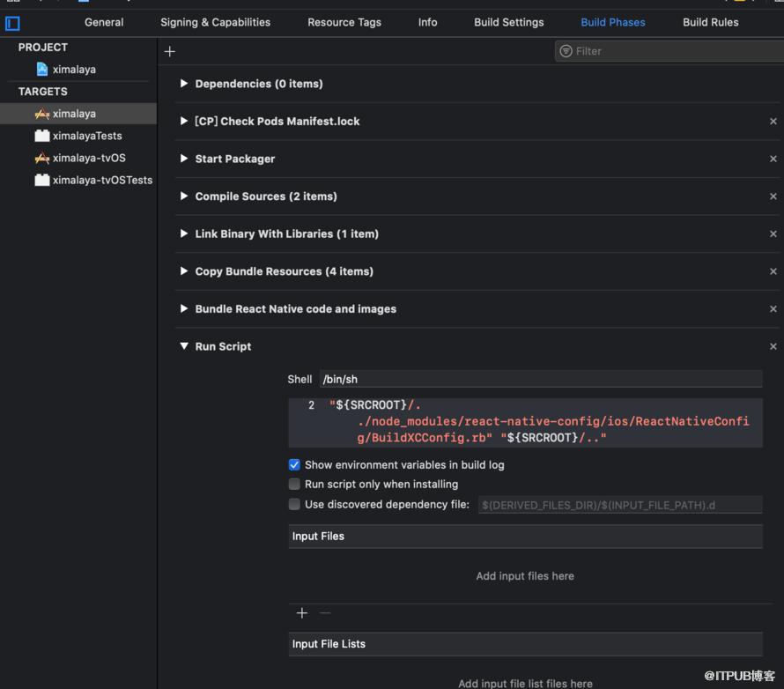This screenshot has height=689, width=784.
Task: Remove the Link Binary With Libraries phase
Action: (773, 234)
